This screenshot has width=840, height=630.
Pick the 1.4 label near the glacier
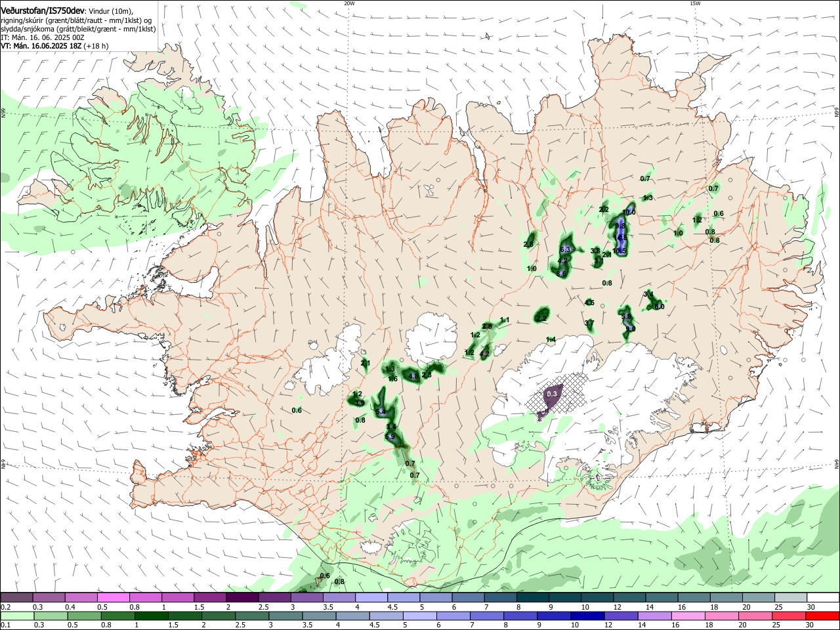coord(551,339)
